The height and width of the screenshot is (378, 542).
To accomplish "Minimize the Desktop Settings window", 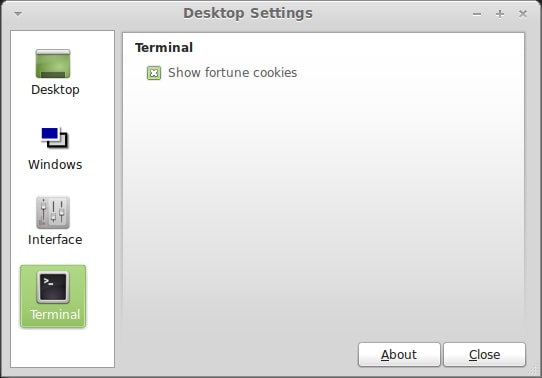I will pyautogui.click(x=477, y=14).
